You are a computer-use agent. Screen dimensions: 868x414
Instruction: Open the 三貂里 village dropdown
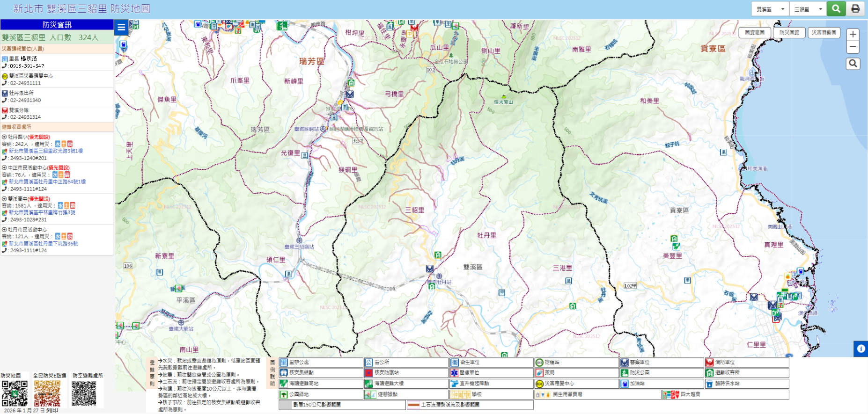pyautogui.click(x=808, y=9)
